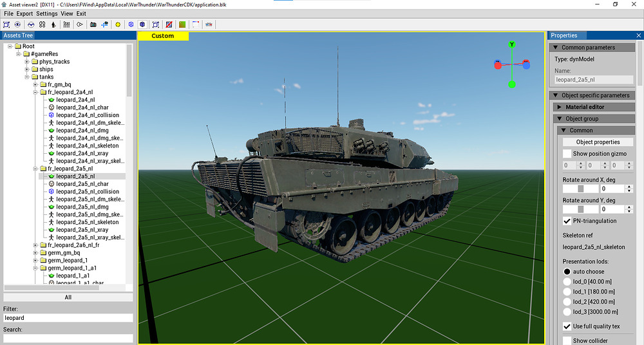Screen dimensions: 644x345
Task: Select leopard_2a4_nl model in the tree
Action: tap(75, 100)
